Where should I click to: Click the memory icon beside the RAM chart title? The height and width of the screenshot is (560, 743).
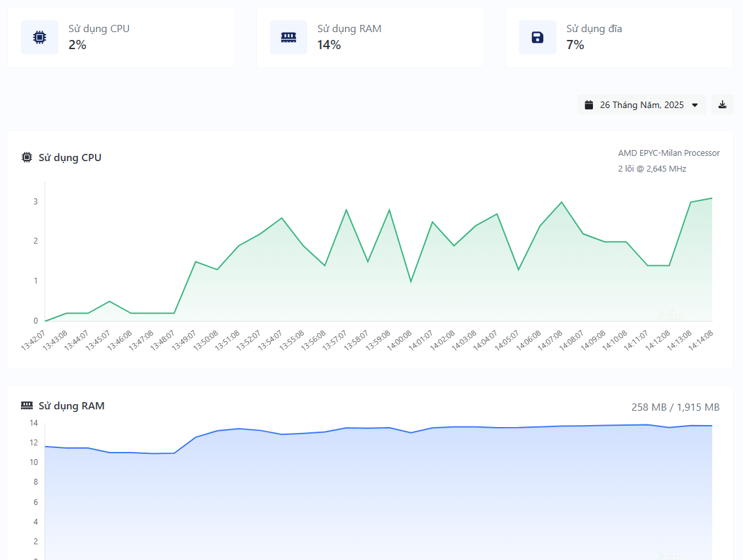(27, 405)
